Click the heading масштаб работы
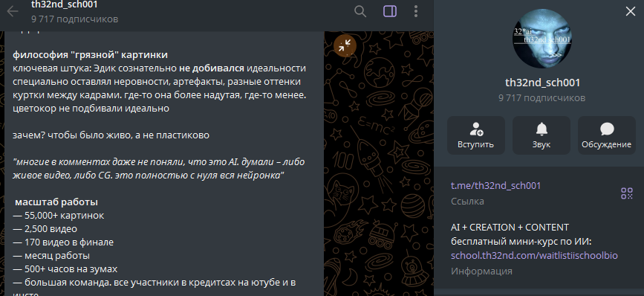 click(56, 202)
